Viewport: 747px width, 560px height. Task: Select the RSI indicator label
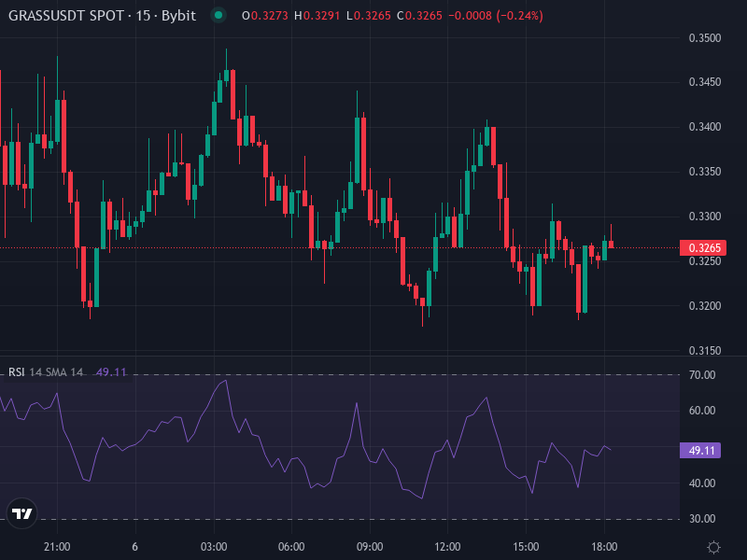click(x=15, y=371)
